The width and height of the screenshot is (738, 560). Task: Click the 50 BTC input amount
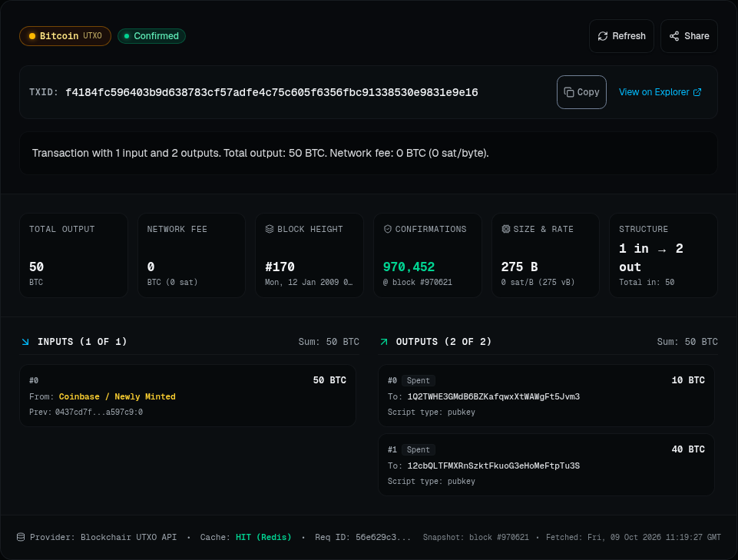329,380
